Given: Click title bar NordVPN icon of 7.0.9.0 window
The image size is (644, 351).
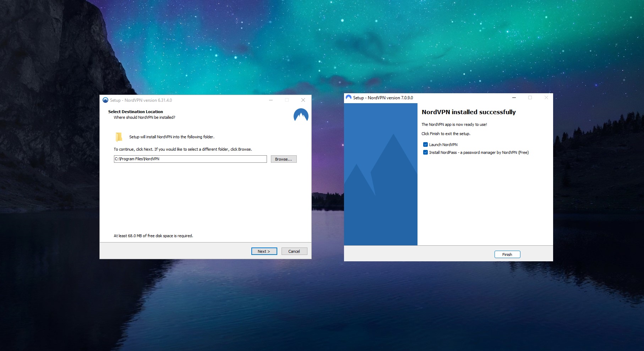Looking at the screenshot, I should click(349, 97).
